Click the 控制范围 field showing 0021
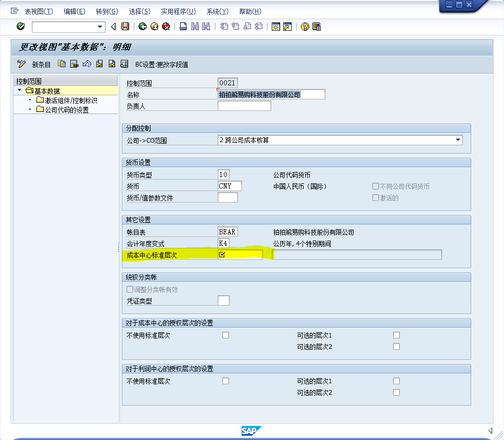 pos(228,83)
